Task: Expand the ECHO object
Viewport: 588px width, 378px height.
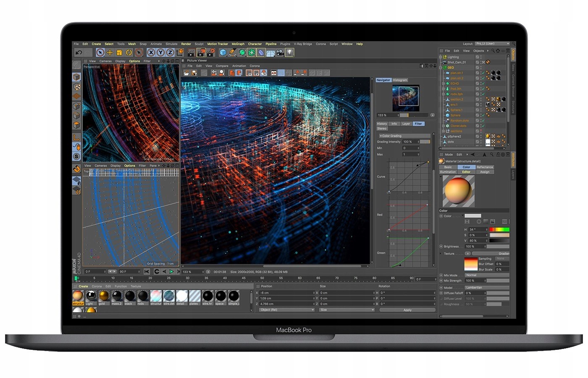Action: (x=443, y=84)
